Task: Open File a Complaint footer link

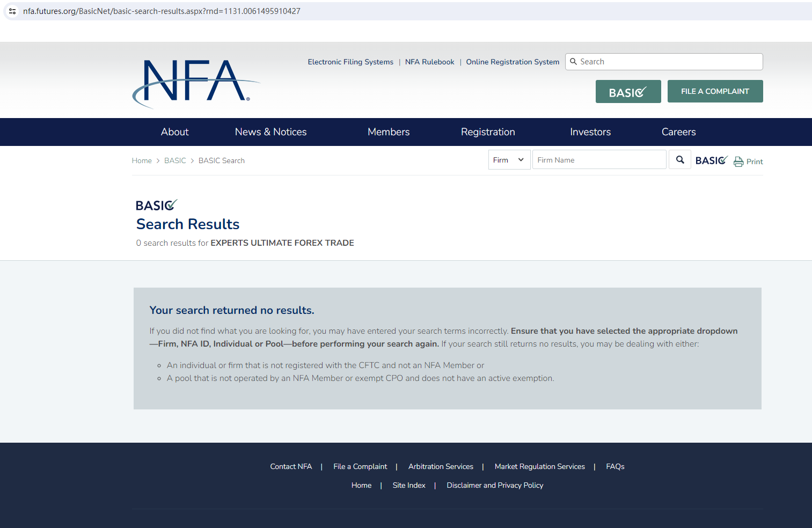Action: point(360,466)
